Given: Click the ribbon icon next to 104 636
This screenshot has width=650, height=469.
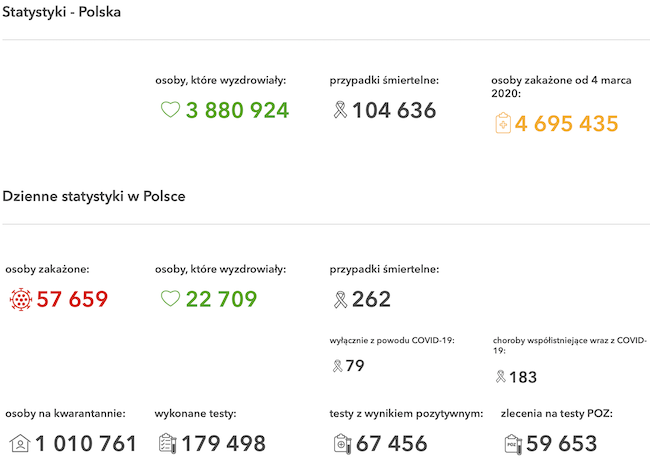Looking at the screenshot, I should point(339,110).
